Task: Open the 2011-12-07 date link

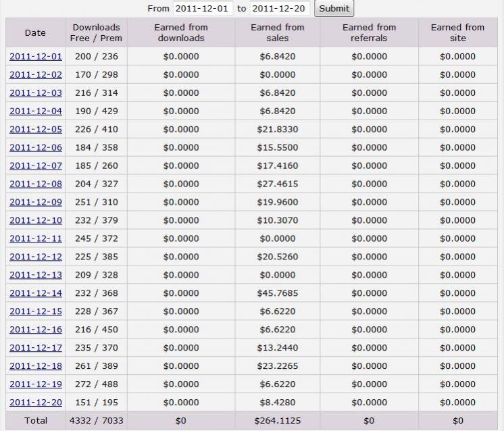Action: coord(36,166)
